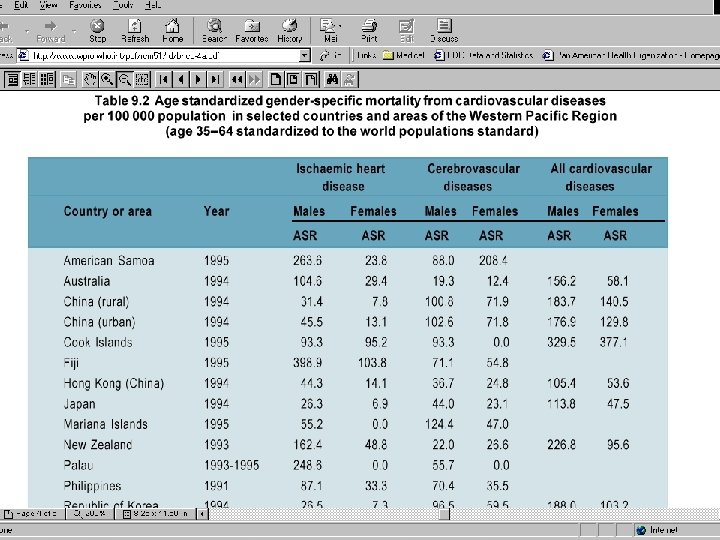Click the Forward navigation arrow

[x=51, y=31]
